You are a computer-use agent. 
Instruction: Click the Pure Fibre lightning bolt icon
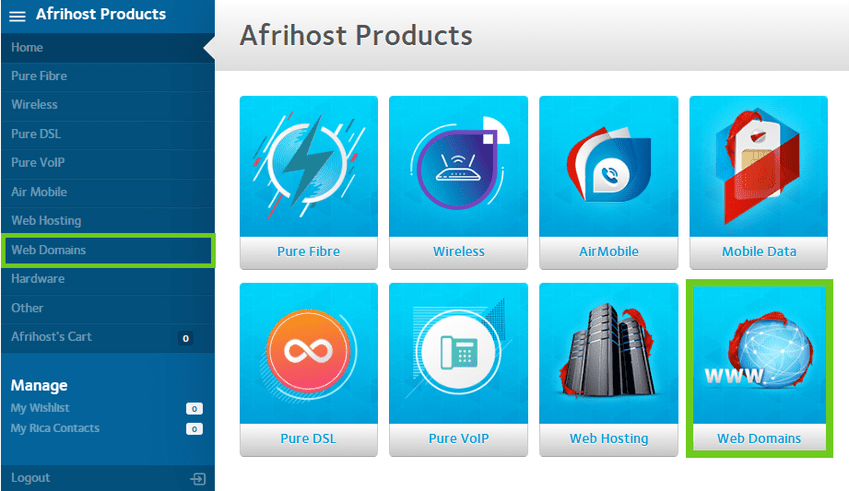[x=308, y=166]
